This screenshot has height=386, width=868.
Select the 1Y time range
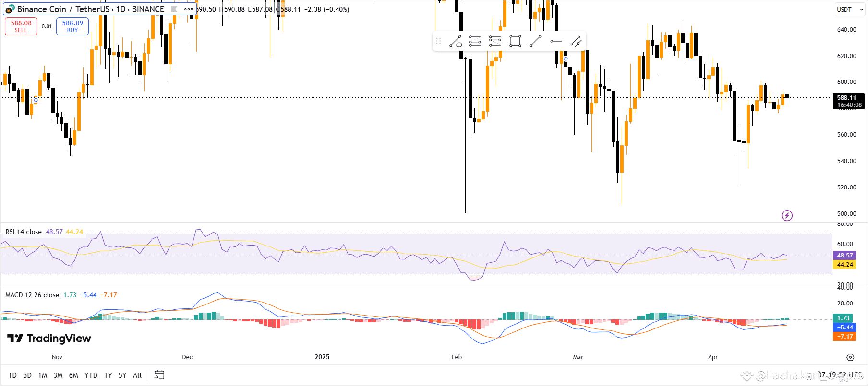tap(108, 375)
